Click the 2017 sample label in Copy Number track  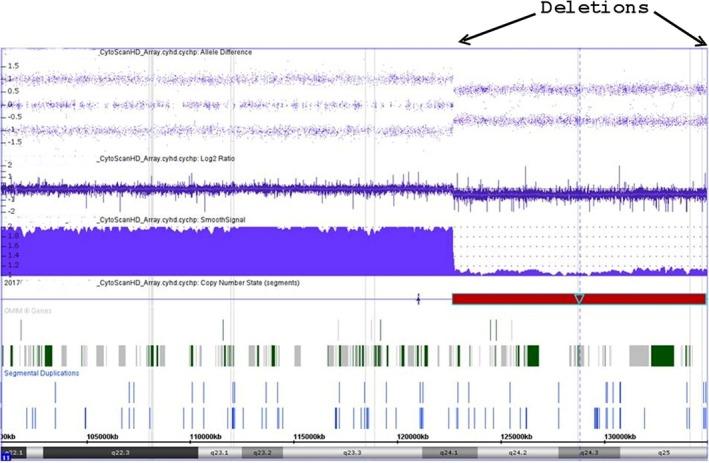coord(13,283)
